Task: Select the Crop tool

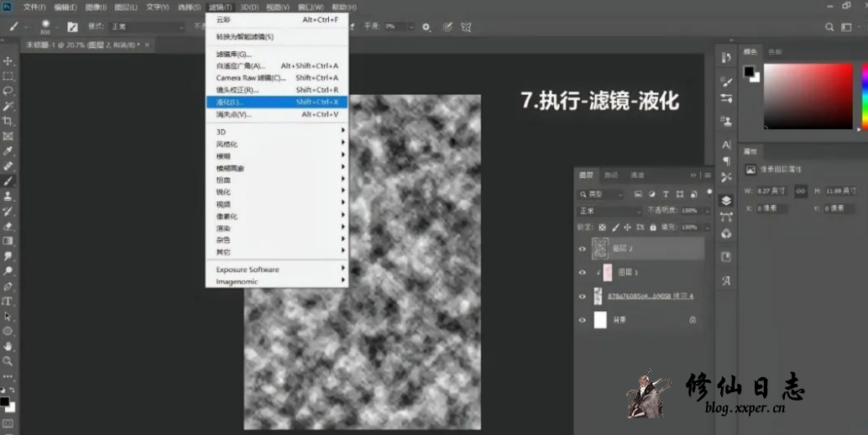Action: tap(8, 121)
